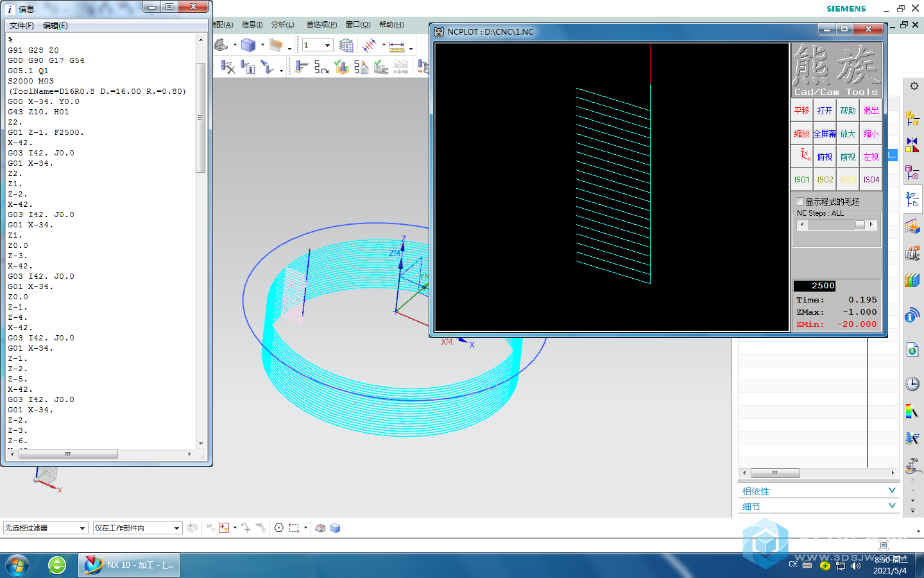The height and width of the screenshot is (578, 924).
Task: Click the NC Steps slider right arrow
Action: (x=871, y=225)
